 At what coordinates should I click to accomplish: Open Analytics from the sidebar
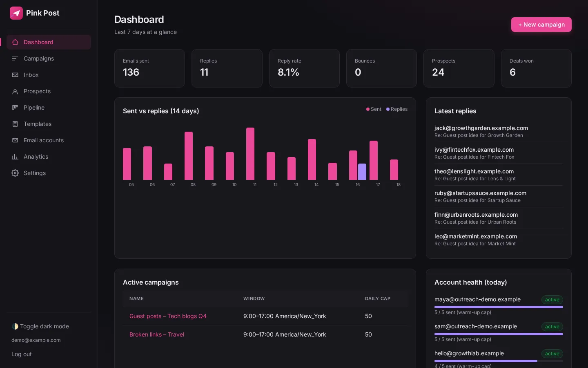click(49, 157)
